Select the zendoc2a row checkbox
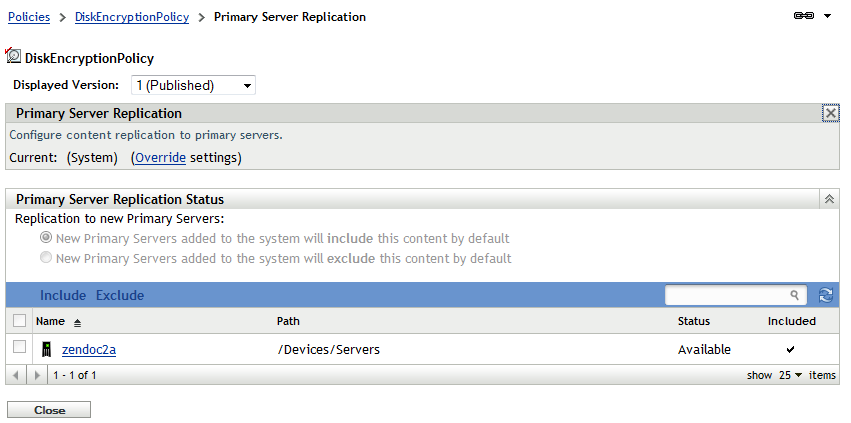Viewport: 851px width, 423px height. point(19,347)
